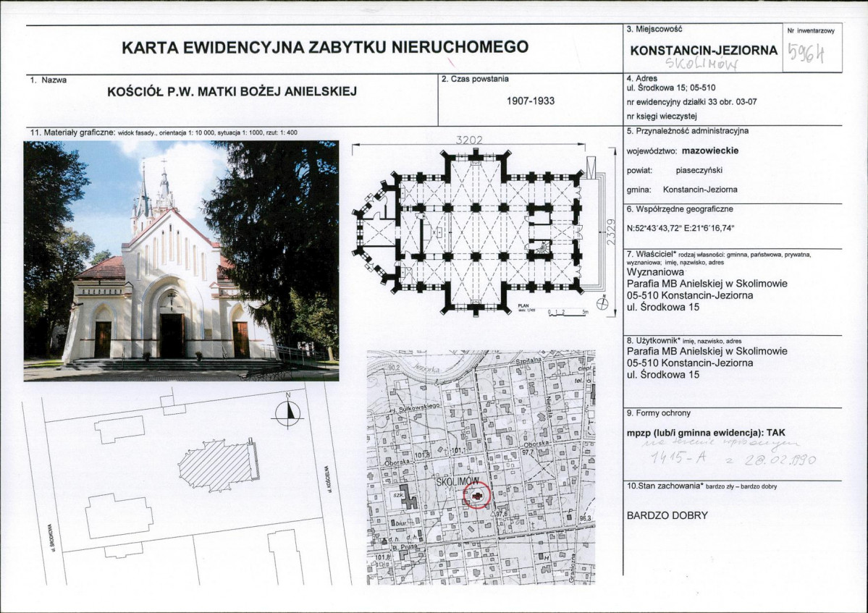Click handwritten 'SKOLIMÓW' annotation
Image resolution: width=868 pixels, height=613 pixels.
click(x=702, y=64)
